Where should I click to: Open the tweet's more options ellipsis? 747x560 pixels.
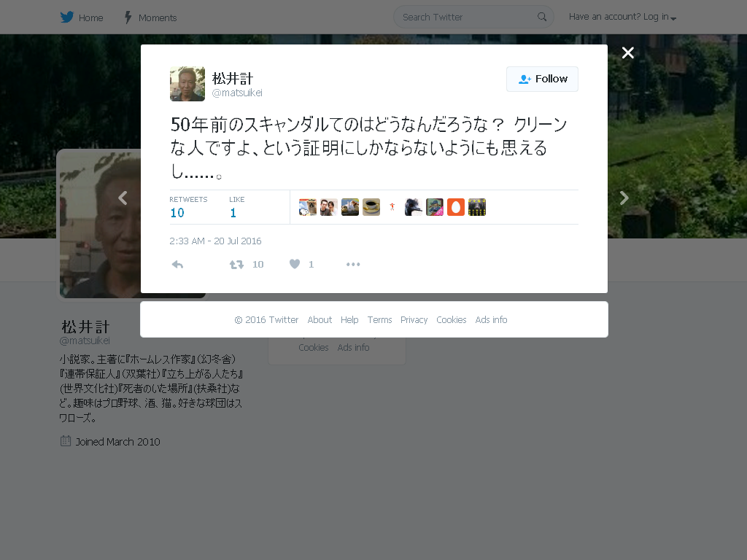(x=353, y=264)
